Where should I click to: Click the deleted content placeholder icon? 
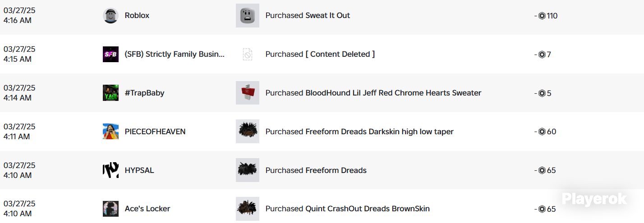[247, 54]
